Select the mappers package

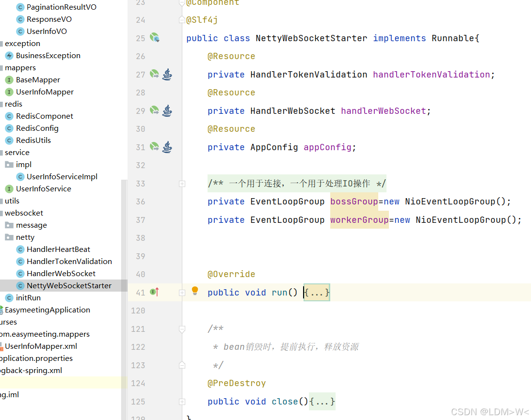click(20, 68)
